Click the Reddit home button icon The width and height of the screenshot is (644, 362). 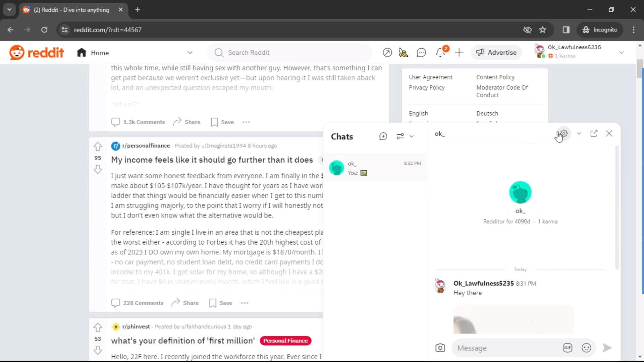pos(82,53)
